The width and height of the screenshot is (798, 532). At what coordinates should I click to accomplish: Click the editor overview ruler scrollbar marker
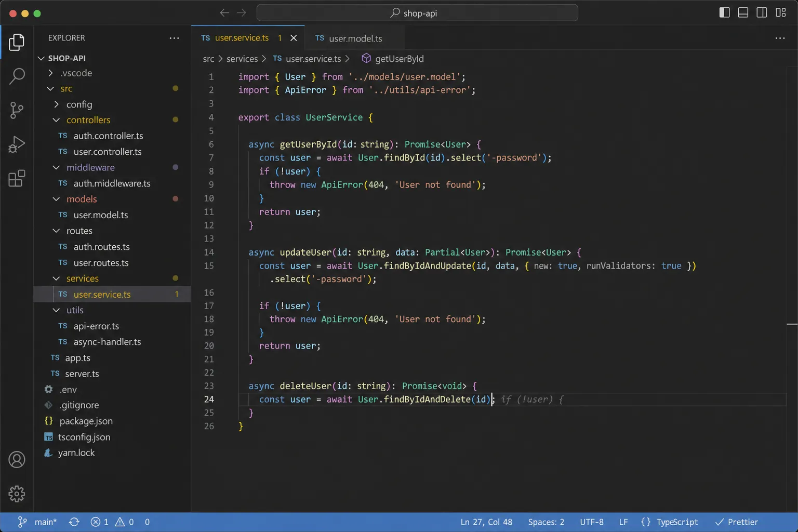tap(792, 324)
